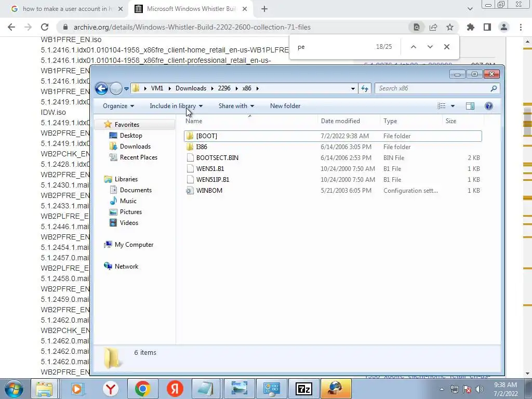This screenshot has height=399, width=532.
Task: Open the address bar history dropdown arrow
Action: 353,88
